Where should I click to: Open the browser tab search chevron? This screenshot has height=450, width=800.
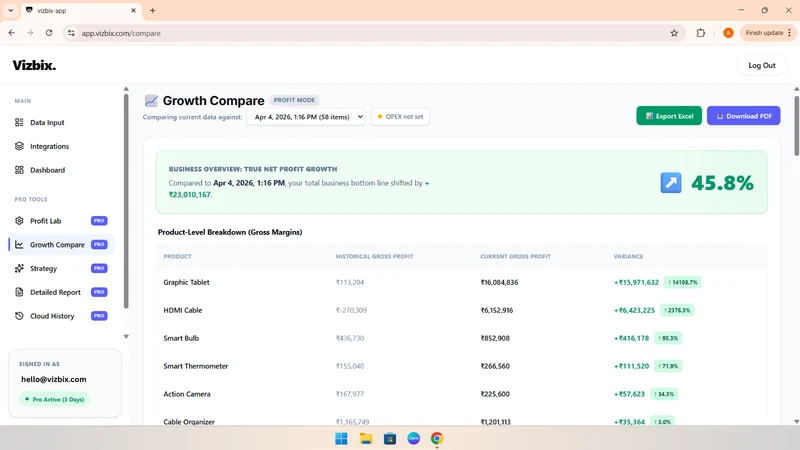(11, 10)
